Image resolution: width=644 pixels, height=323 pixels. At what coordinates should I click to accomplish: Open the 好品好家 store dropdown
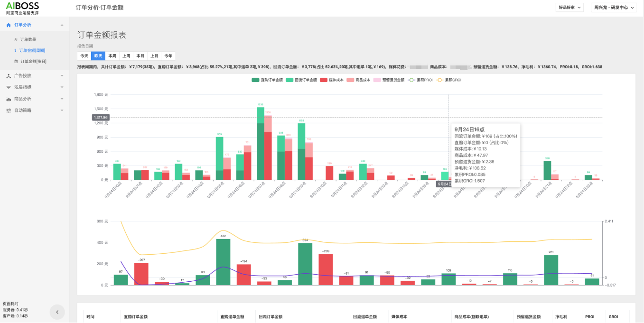coord(569,8)
